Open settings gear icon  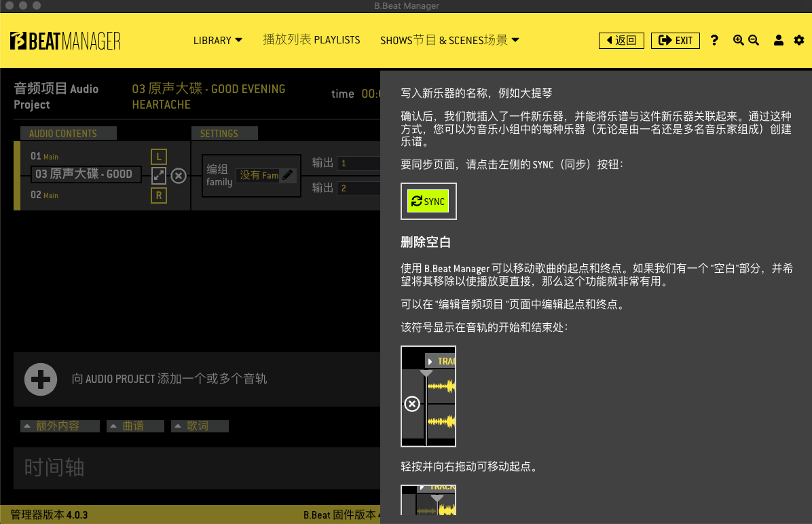799,41
